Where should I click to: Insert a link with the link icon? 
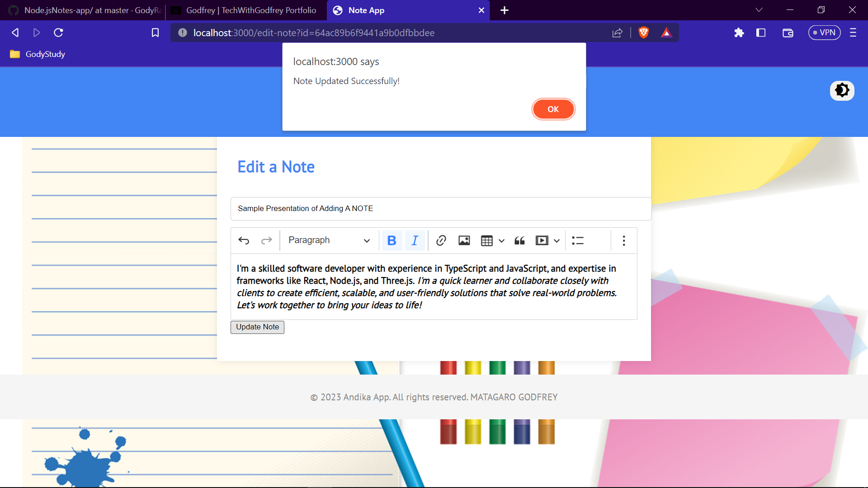point(441,240)
